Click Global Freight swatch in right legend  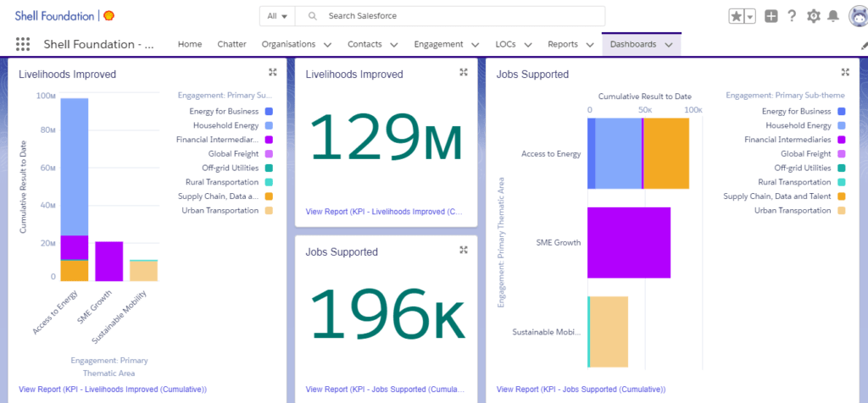[842, 154]
